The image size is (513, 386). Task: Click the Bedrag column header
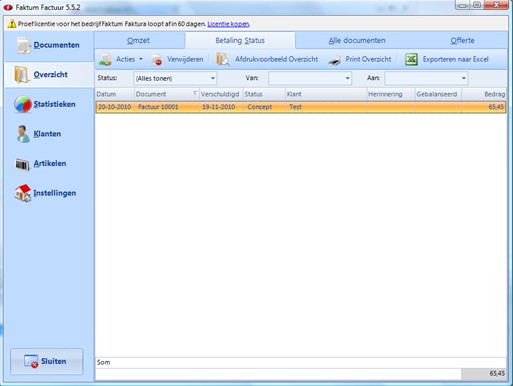coord(484,94)
